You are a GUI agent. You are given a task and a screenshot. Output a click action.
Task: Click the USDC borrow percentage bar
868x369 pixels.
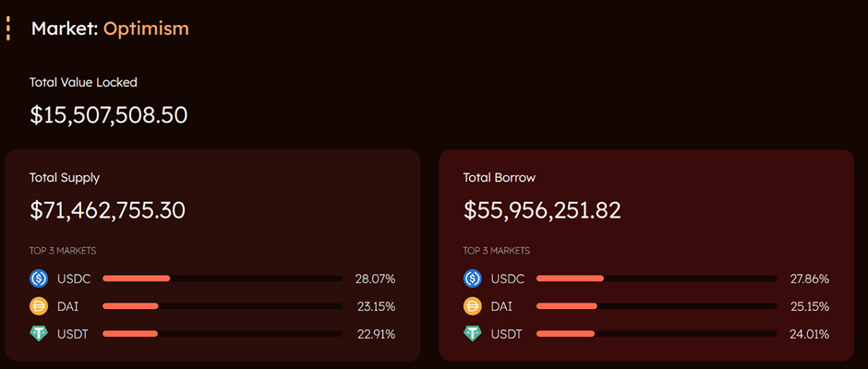click(657, 279)
